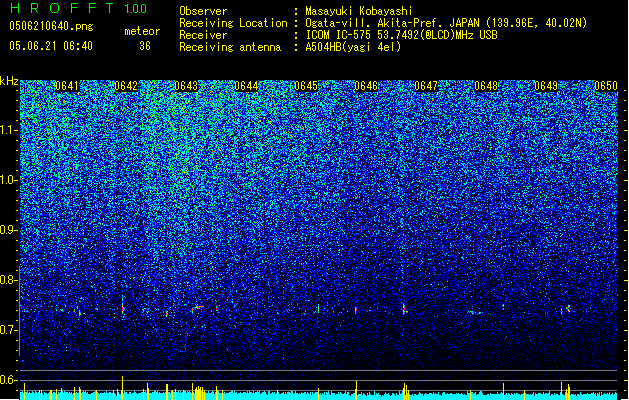The height and width of the screenshot is (400, 629).
Task: Click the Ogata-vill. Akita-Pref. JAPAN location text
Action: 446,23
